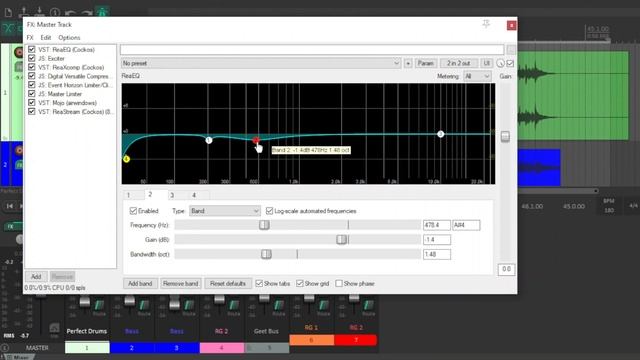Open Route icon for Geet Bus channel
Viewport: 640px width, 360px height.
click(x=279, y=306)
